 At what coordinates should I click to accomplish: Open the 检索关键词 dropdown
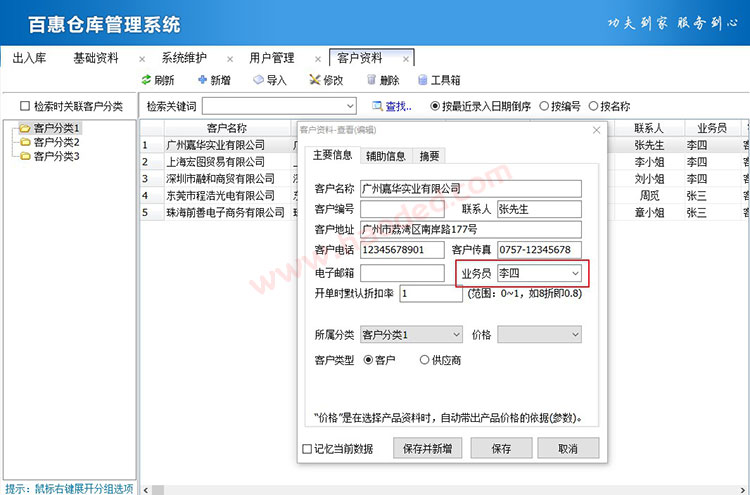351,106
